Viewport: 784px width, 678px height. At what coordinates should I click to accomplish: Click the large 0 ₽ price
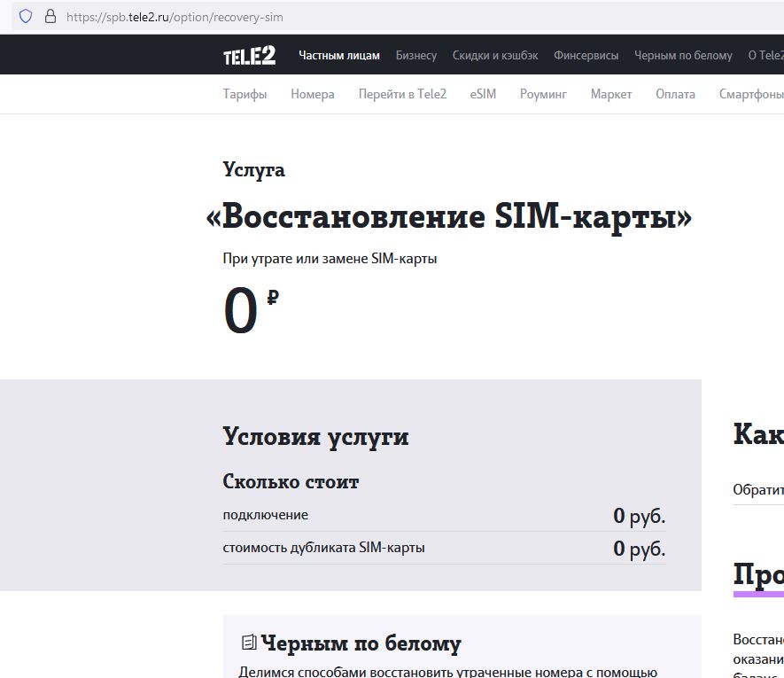coord(251,310)
